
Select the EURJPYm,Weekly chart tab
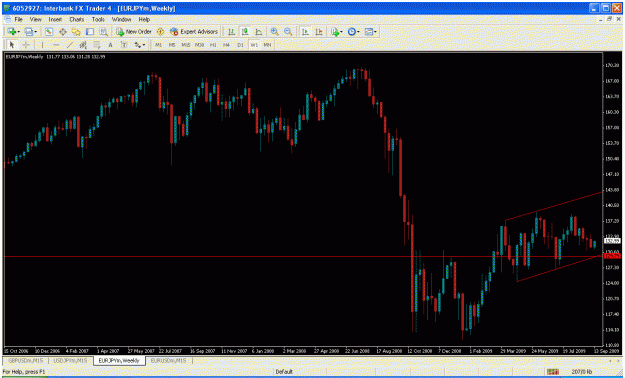tap(119, 360)
